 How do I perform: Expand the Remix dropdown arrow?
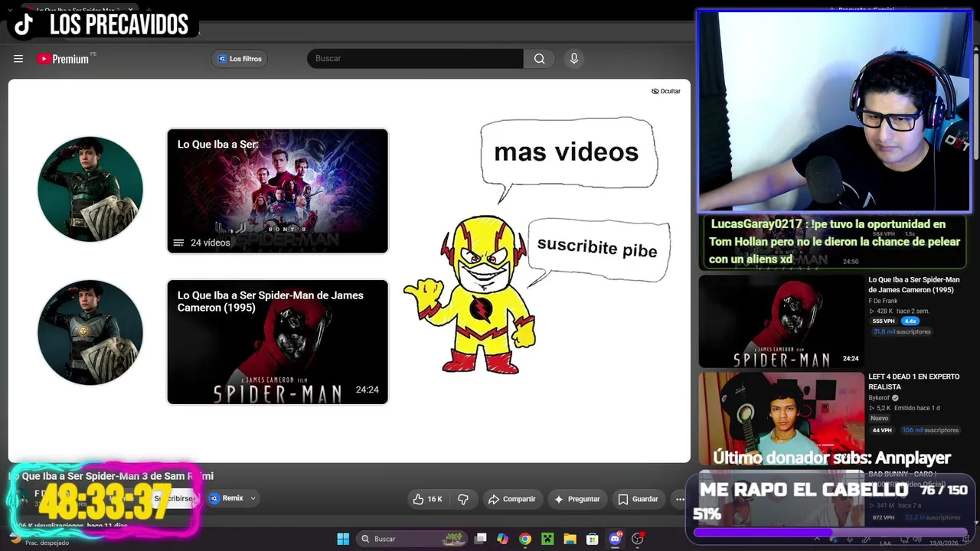[253, 498]
